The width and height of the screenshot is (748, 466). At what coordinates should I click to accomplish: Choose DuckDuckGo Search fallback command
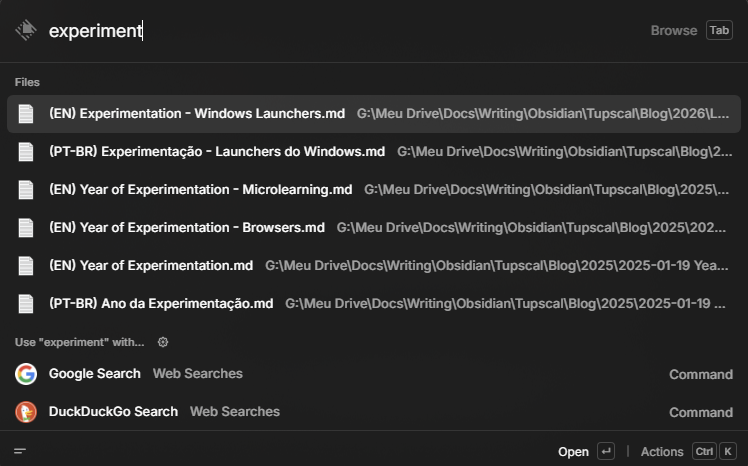[x=374, y=412]
